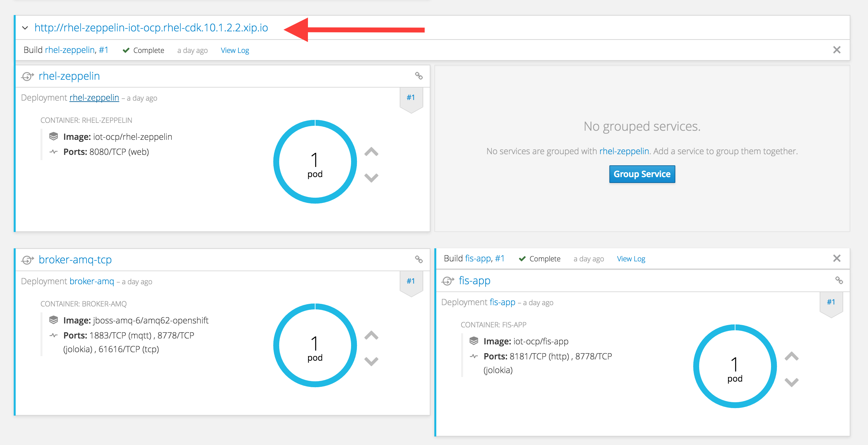Click service icon beside fis-app title

pos(448,280)
